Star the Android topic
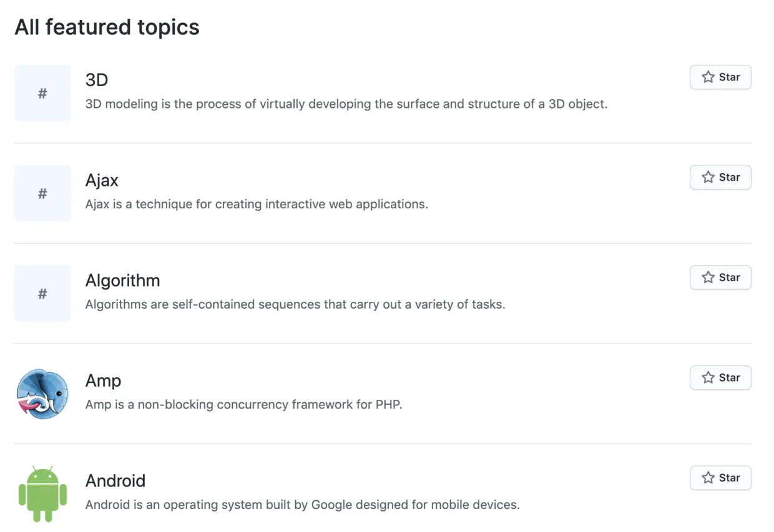 (720, 478)
